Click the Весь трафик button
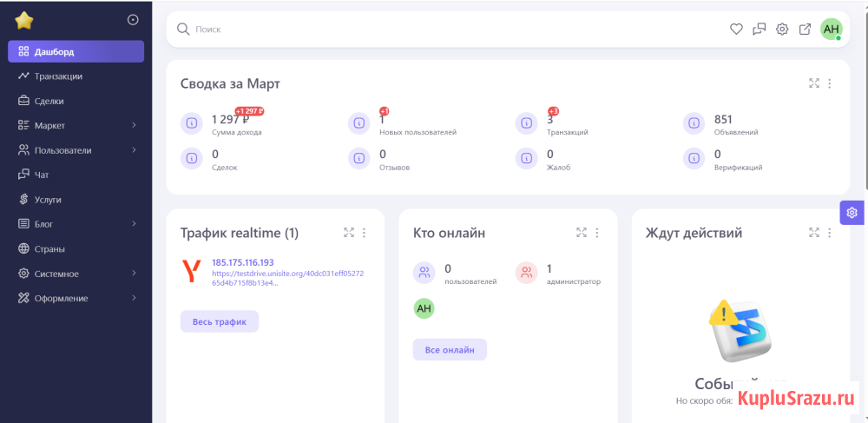 pyautogui.click(x=220, y=321)
